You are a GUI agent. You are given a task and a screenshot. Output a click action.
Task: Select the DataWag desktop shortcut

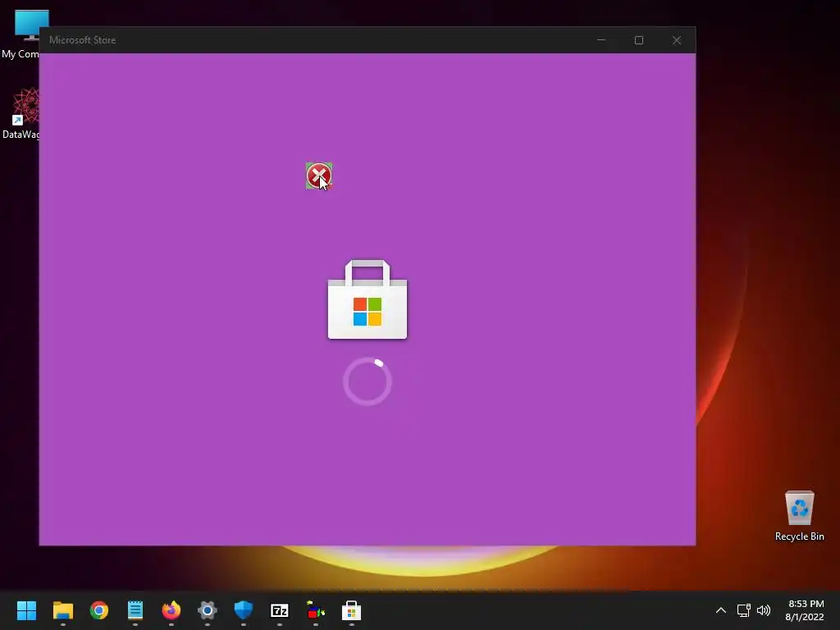(x=21, y=113)
